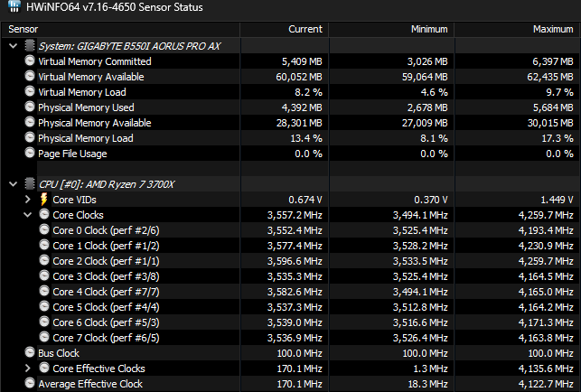Click the 62,435 MB maximum value

[x=550, y=77]
